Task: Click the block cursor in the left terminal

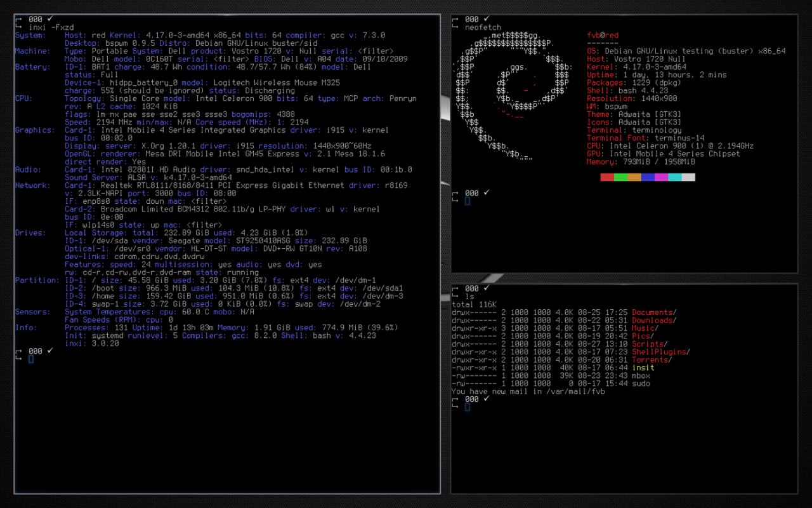Action: pyautogui.click(x=30, y=359)
